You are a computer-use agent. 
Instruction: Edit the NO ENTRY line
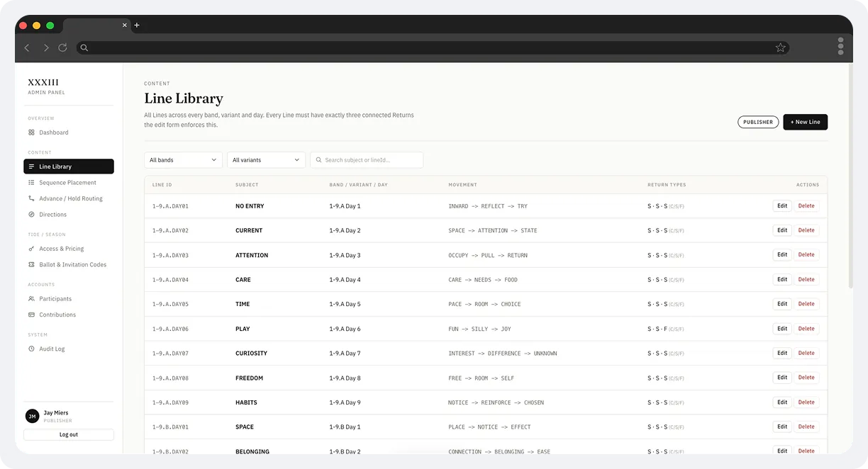pos(782,206)
